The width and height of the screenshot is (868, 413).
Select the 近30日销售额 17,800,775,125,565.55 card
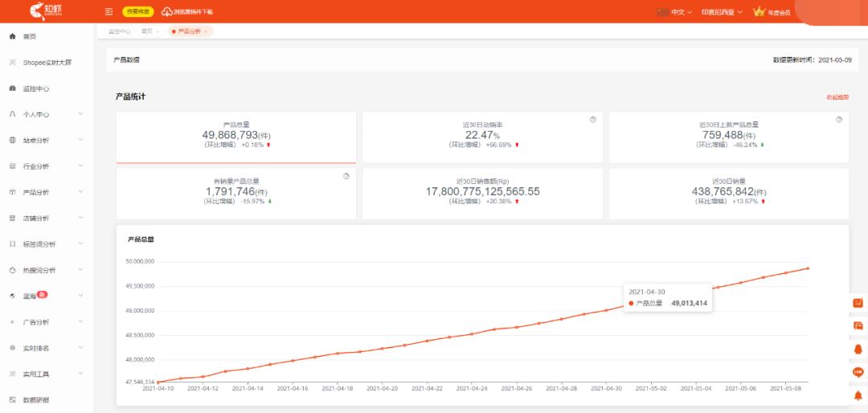483,194
